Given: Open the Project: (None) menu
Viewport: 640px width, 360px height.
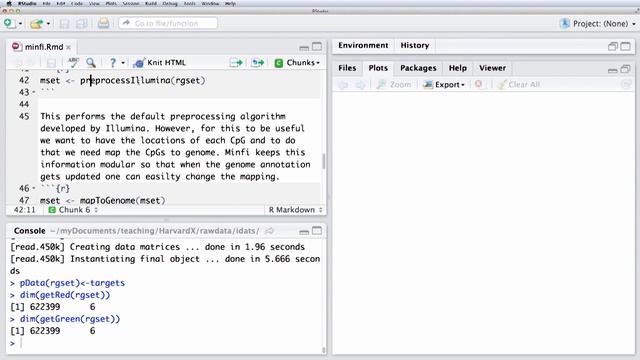Looking at the screenshot, I should (599, 24).
